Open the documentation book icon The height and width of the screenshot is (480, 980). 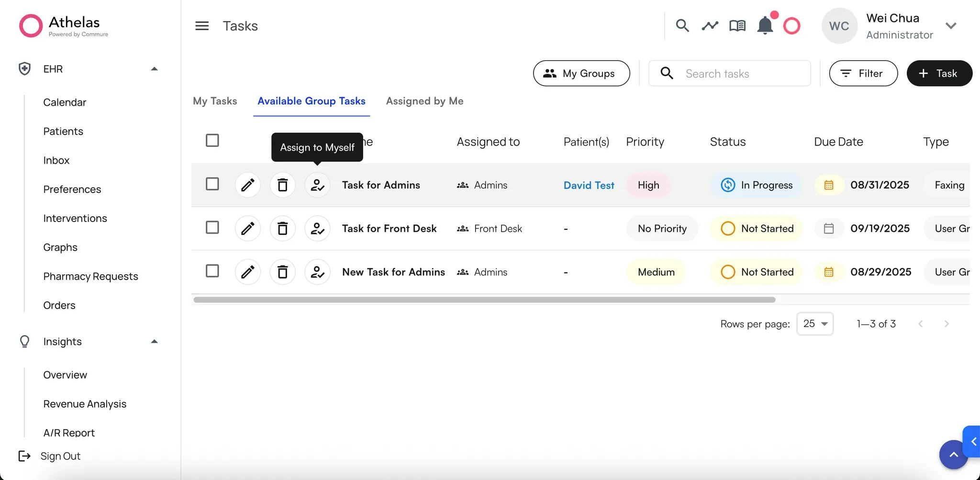[x=737, y=25]
